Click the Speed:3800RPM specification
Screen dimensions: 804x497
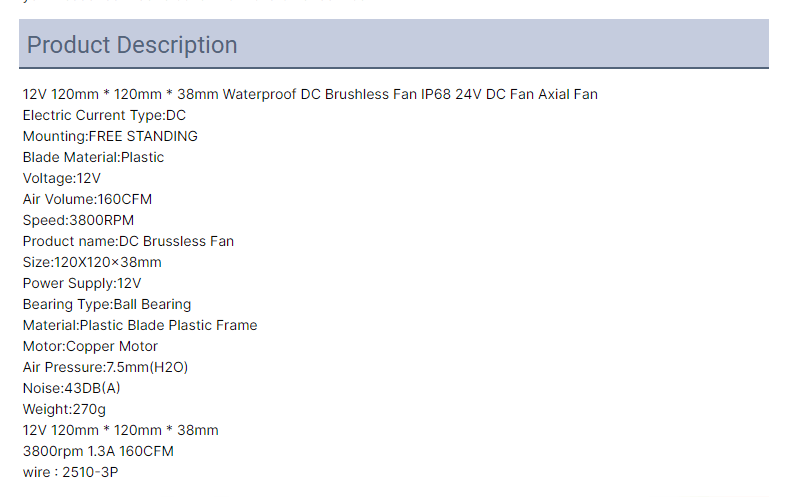(x=78, y=221)
